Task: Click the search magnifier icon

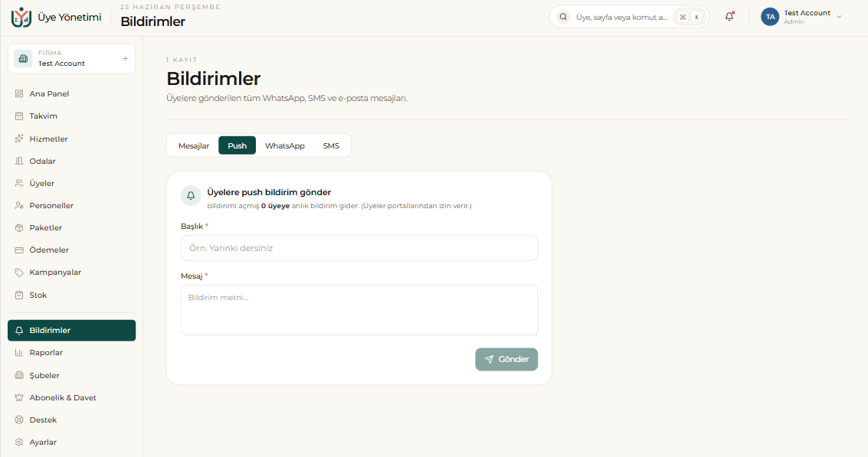Action: pyautogui.click(x=563, y=17)
